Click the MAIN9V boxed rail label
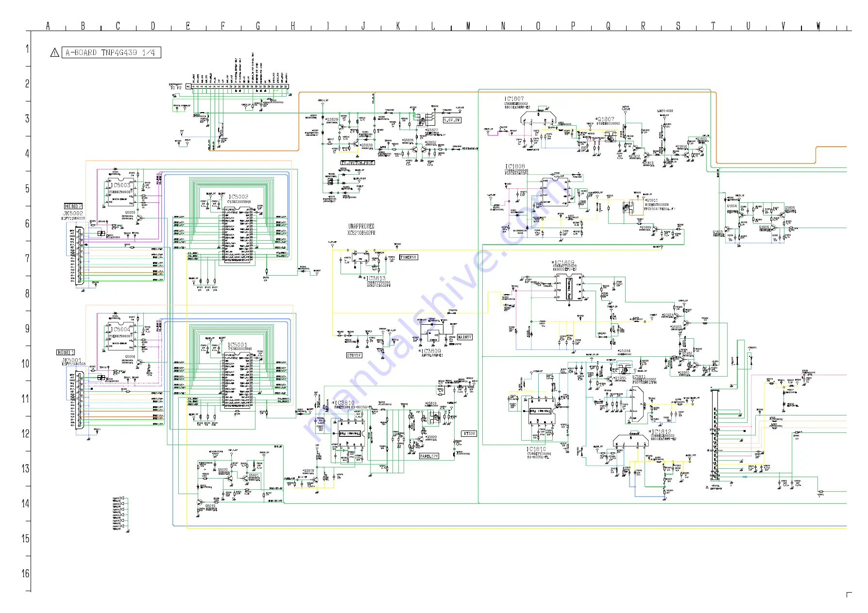Viewport: 868px width, 613px height. (x=464, y=337)
